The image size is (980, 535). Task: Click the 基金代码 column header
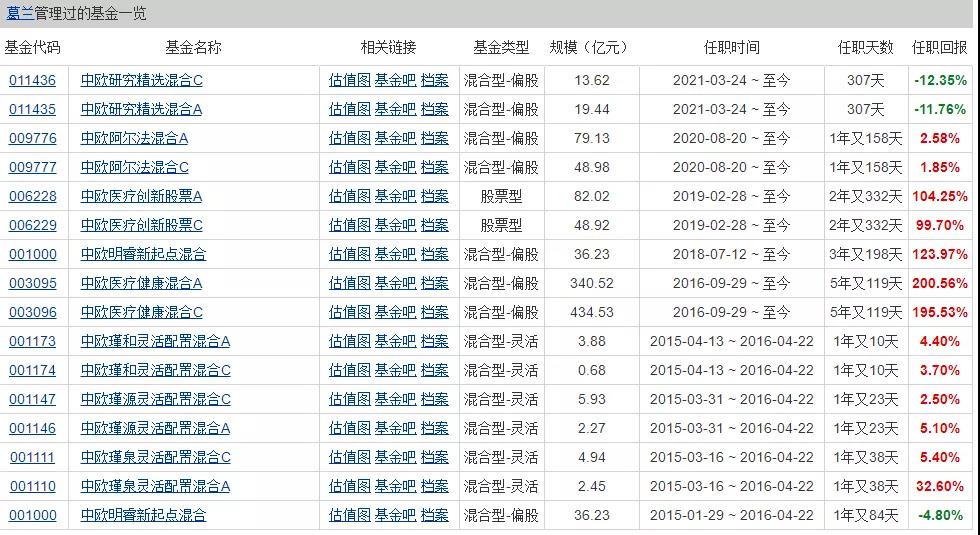(x=32, y=48)
